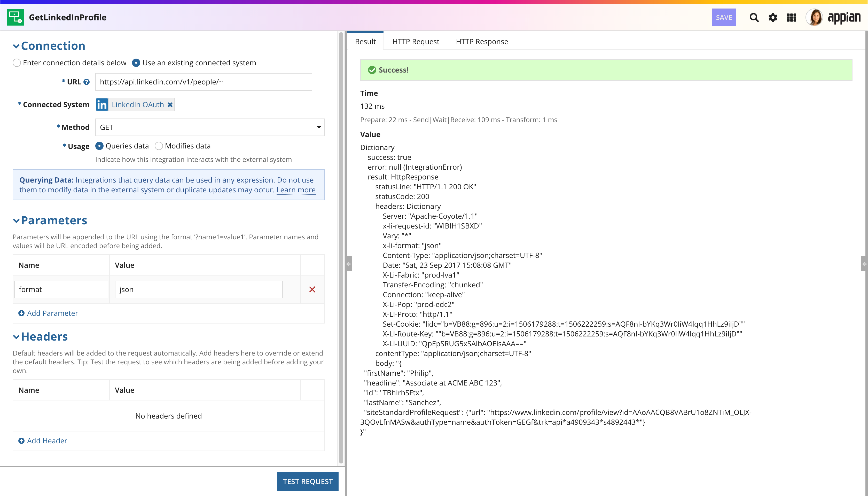The width and height of the screenshot is (868, 496).
Task: Open the settings gear icon
Action: click(773, 17)
